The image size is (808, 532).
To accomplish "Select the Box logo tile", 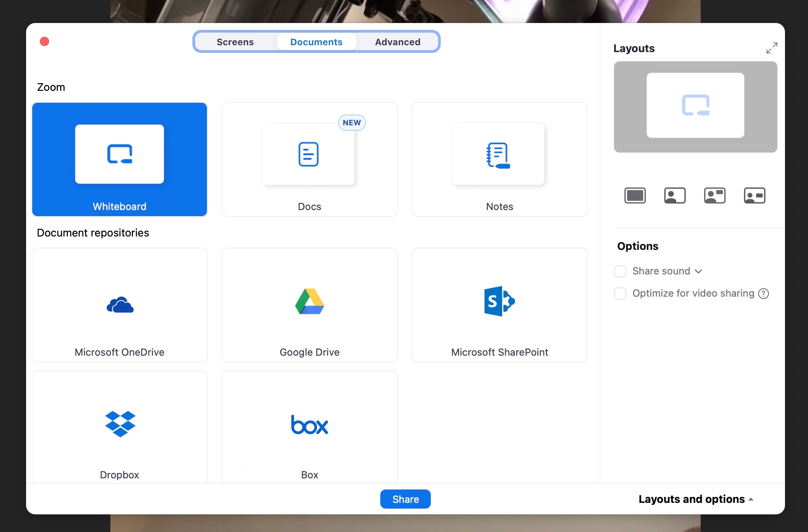I will pyautogui.click(x=310, y=425).
